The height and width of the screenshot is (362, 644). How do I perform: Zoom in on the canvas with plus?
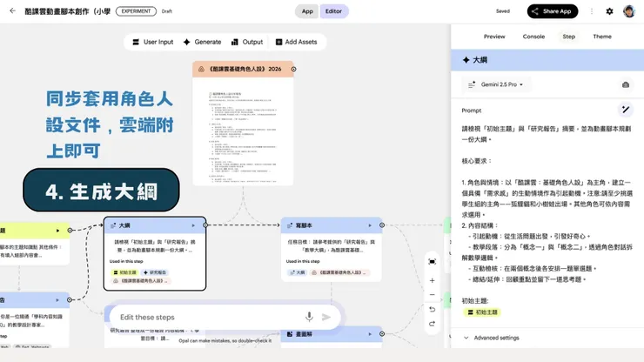(x=432, y=281)
